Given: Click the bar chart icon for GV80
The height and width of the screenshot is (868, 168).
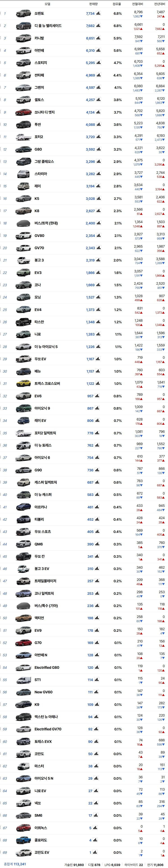Looking at the screenshot, I should [98, 236].
